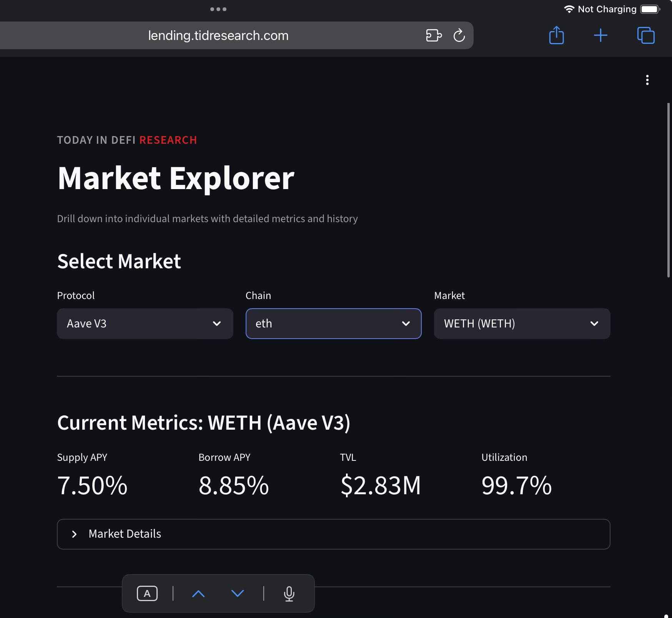The height and width of the screenshot is (618, 672).
Task: Open a new tab with plus icon
Action: click(600, 35)
